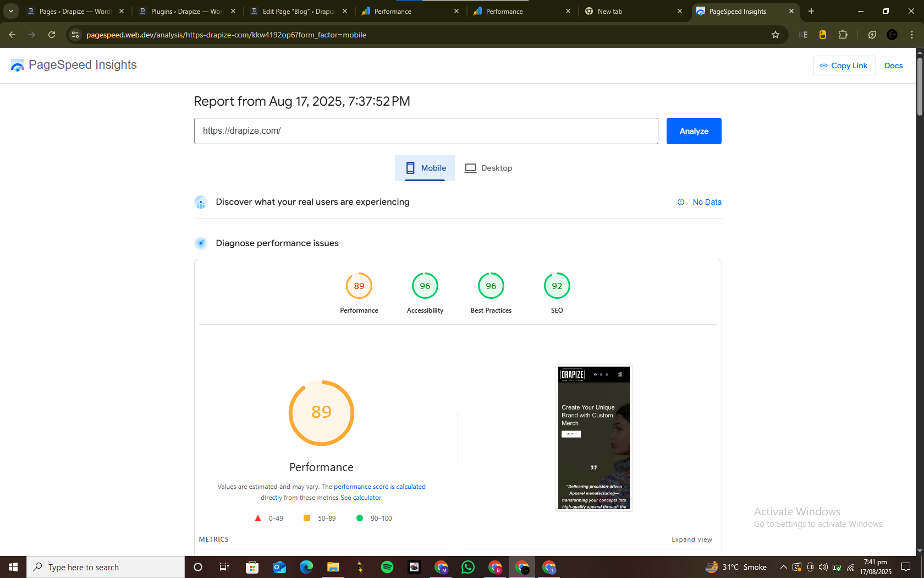Open Microsoft Edge from the taskbar
The height and width of the screenshot is (578, 924).
point(306,567)
